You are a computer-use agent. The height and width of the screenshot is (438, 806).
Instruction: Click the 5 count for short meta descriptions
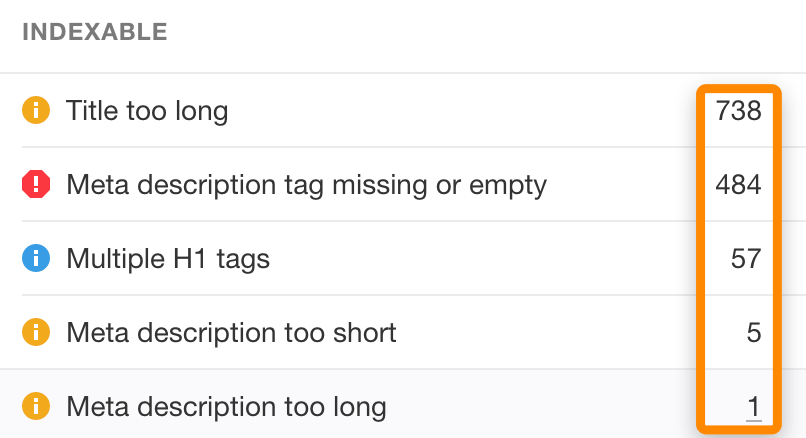click(x=754, y=333)
